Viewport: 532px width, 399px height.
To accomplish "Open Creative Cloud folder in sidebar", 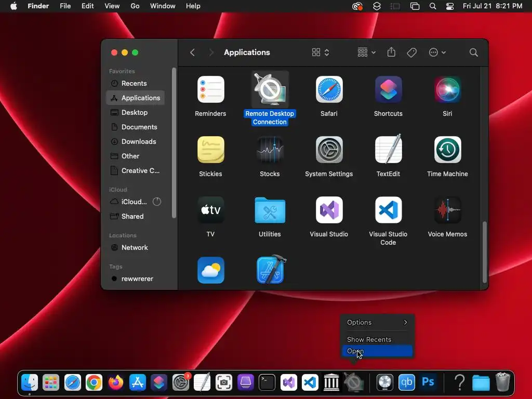I will coord(136,170).
